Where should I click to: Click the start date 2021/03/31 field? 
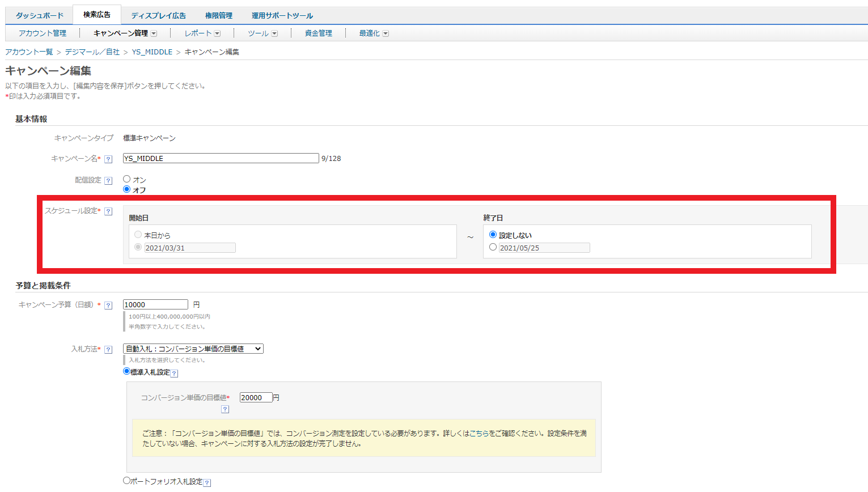coord(190,248)
